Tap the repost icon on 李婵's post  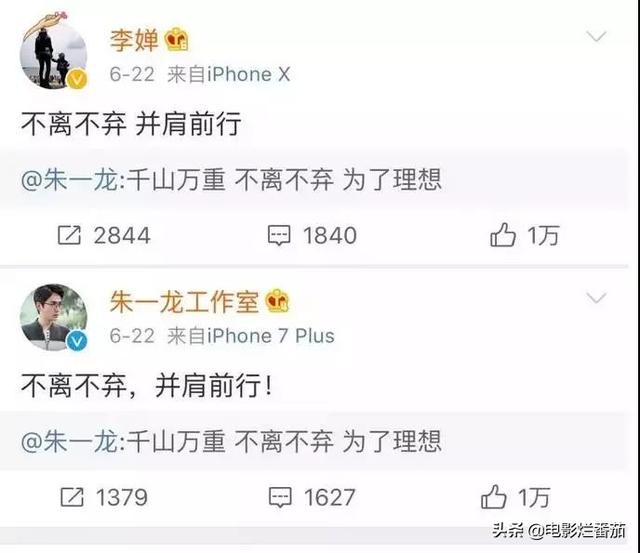pyautogui.click(x=69, y=235)
